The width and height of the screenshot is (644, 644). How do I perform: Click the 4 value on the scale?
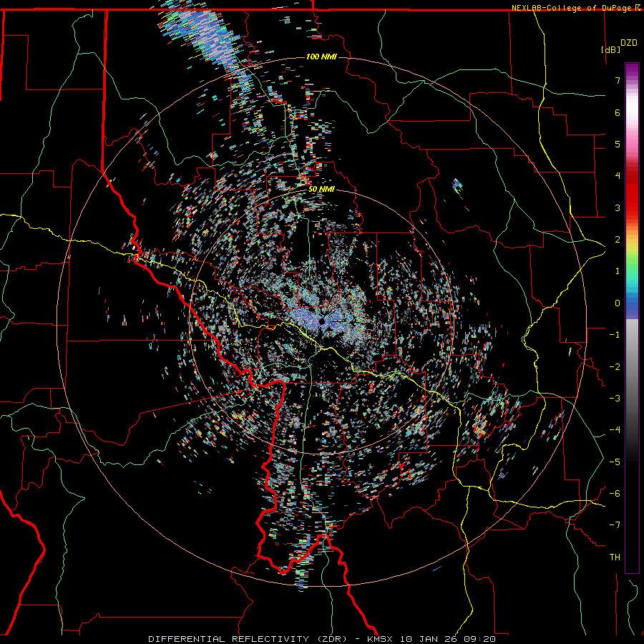(618, 176)
